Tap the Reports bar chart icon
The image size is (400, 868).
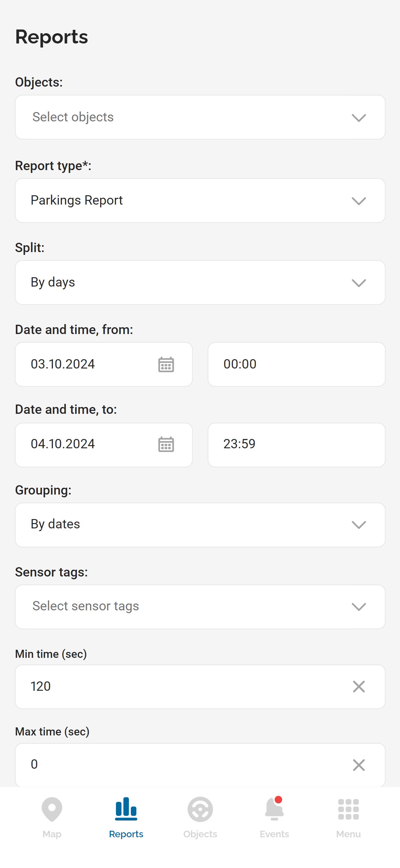click(x=126, y=809)
